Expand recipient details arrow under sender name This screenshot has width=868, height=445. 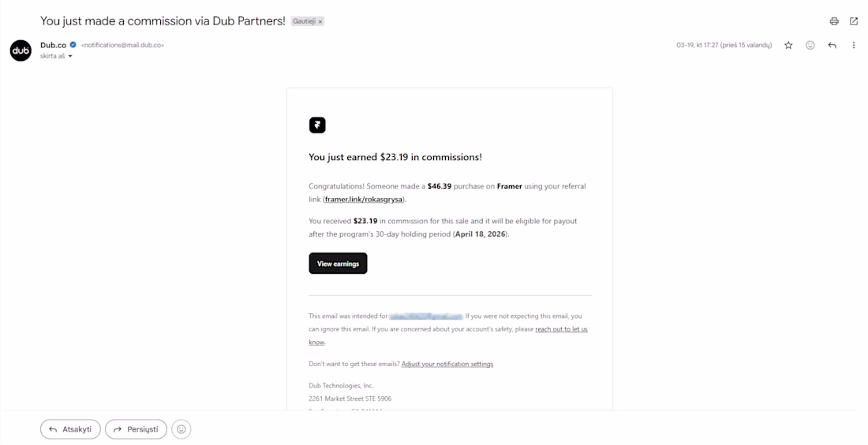[70, 57]
